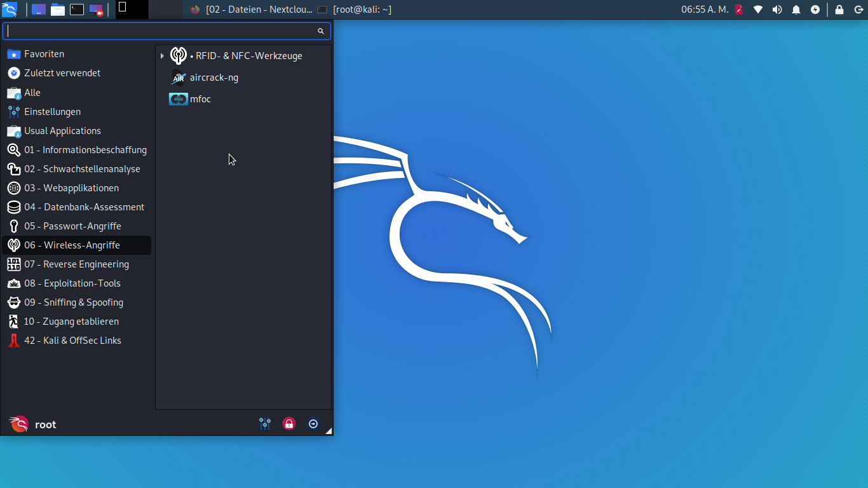
Task: Launch the terminal emulator panel icon
Action: point(77,10)
